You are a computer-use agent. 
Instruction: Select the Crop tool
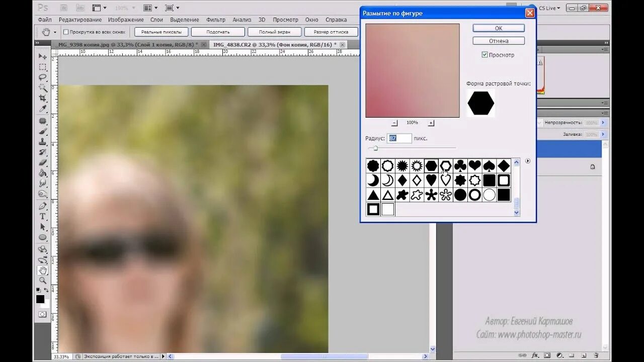42,98
